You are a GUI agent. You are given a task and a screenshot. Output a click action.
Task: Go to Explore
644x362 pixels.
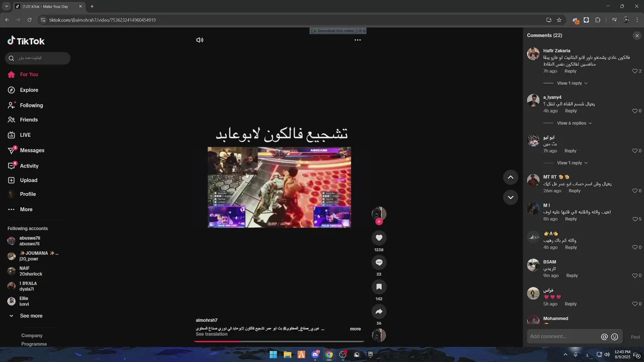point(23,90)
